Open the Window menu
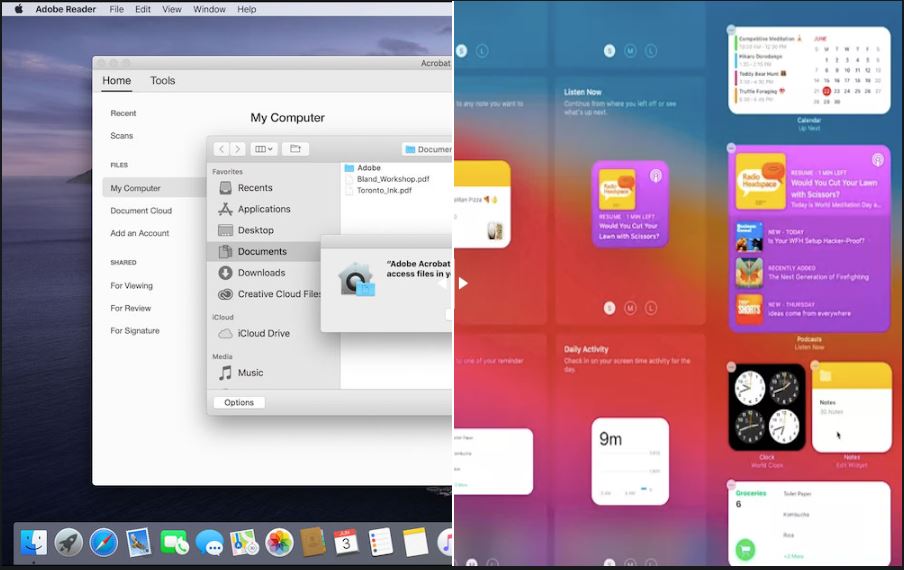 tap(209, 9)
